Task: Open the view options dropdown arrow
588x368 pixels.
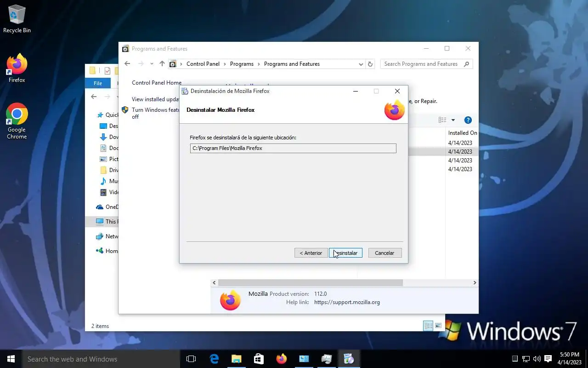Action: [x=453, y=120]
